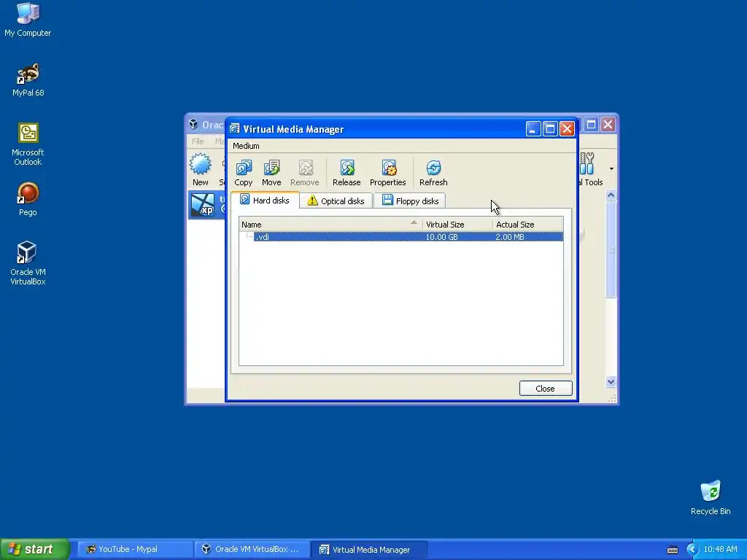Switch to the Floppy disks tab
The width and height of the screenshot is (747, 560).
click(410, 201)
